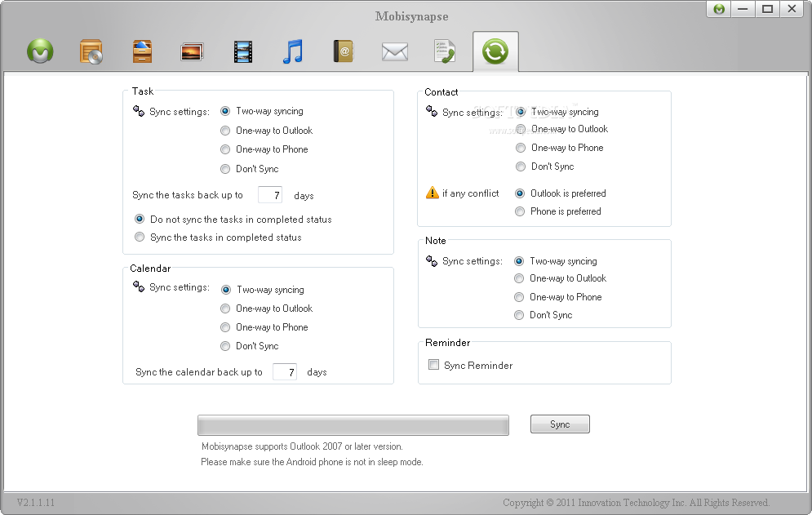Click the Android sleep mode notice text
The height and width of the screenshot is (515, 812).
312,462
